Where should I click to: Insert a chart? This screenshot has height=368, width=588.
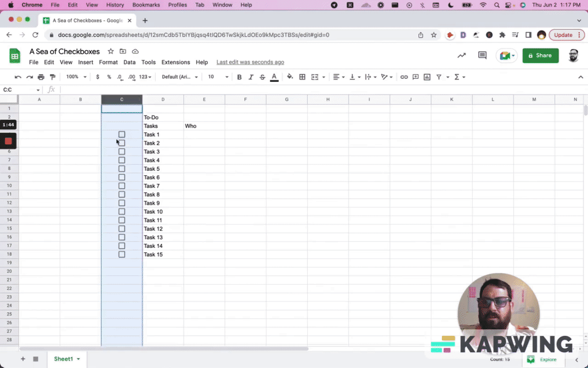pyautogui.click(x=427, y=77)
